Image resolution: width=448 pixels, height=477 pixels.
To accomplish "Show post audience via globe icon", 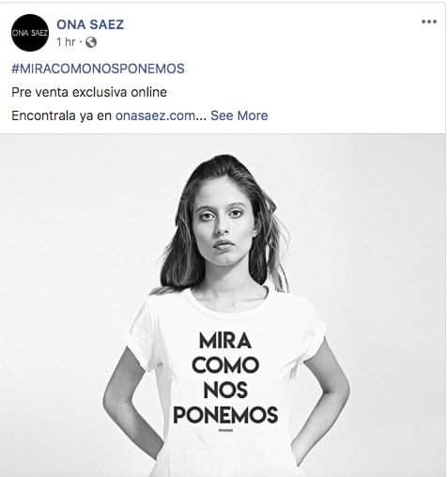I will coord(91,42).
